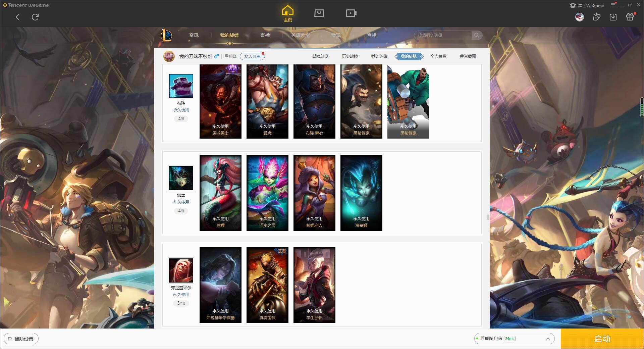Open the 发现 tab

coord(336,35)
